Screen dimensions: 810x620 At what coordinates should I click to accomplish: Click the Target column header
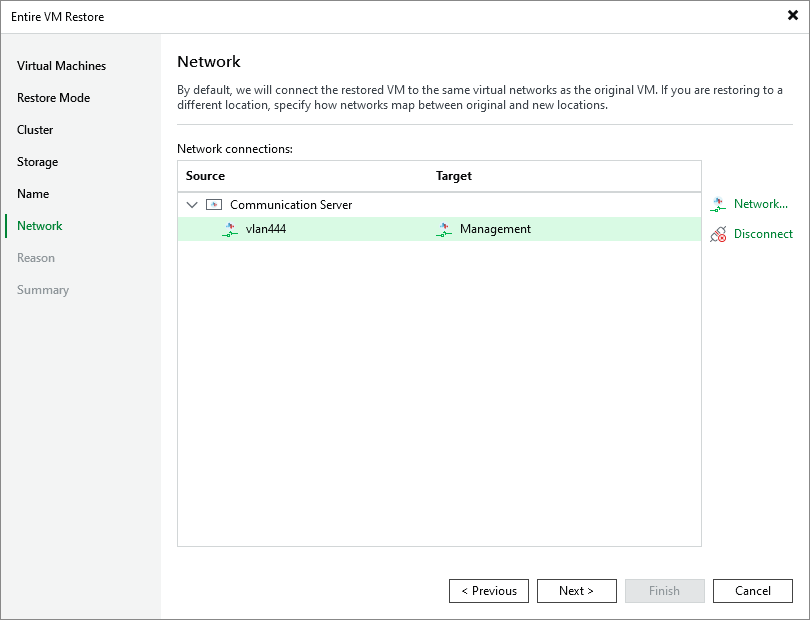coord(453,175)
